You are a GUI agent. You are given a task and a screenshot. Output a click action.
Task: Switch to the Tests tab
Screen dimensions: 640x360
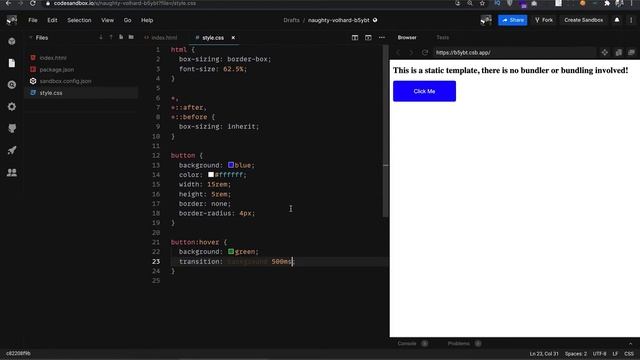coord(442,38)
